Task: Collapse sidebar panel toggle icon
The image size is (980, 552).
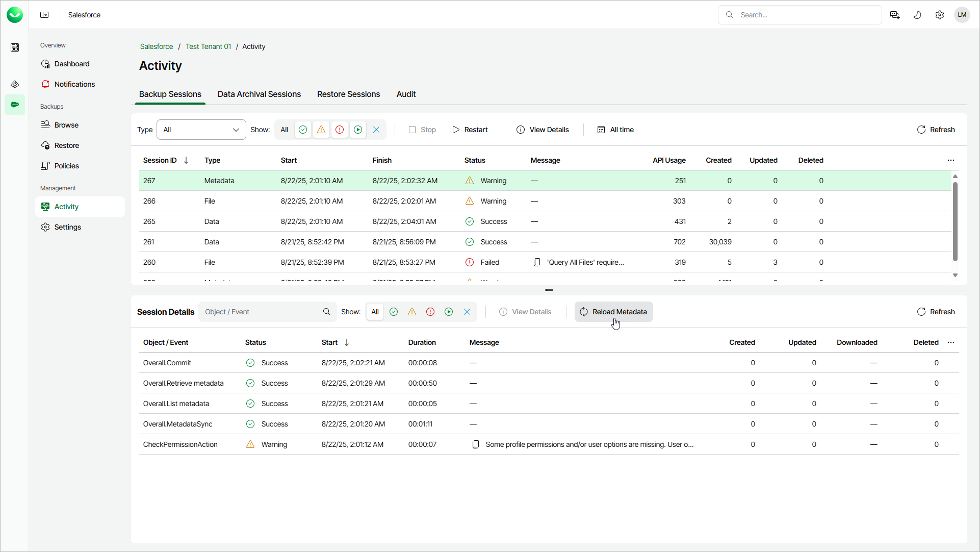Action: 44,15
